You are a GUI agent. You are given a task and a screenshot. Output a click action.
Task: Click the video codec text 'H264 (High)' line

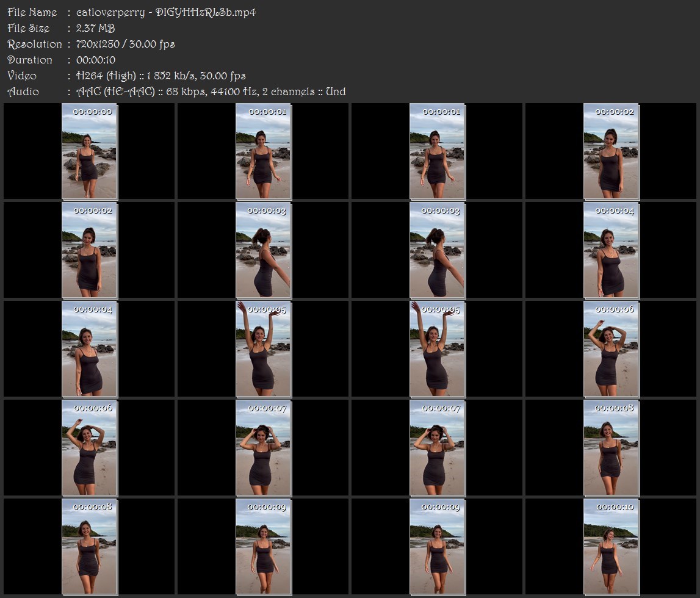161,76
